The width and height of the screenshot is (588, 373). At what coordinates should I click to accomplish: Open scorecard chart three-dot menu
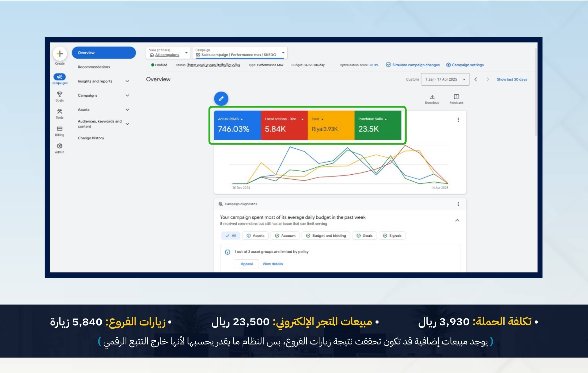(458, 120)
